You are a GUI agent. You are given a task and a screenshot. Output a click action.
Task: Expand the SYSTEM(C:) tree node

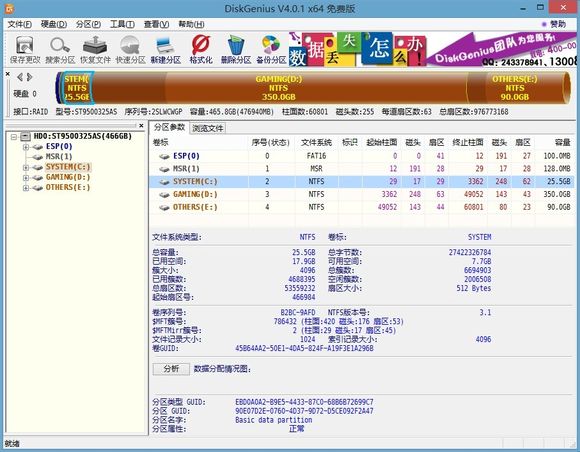26,168
